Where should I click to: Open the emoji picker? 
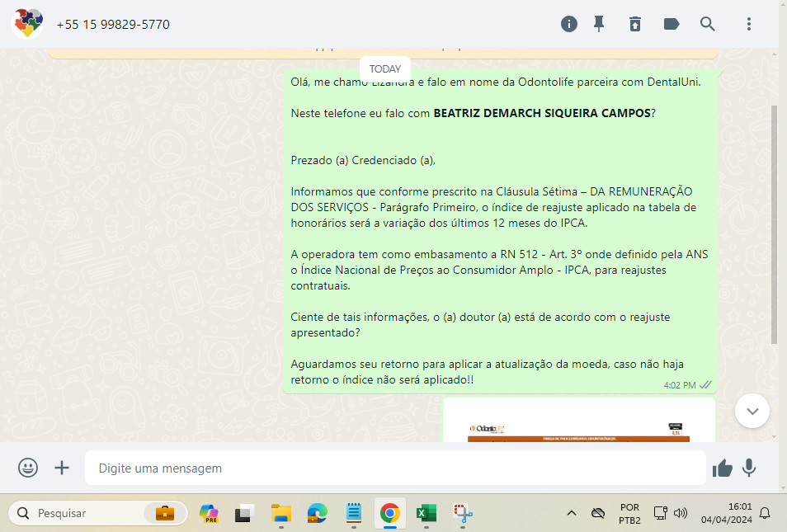coord(28,468)
